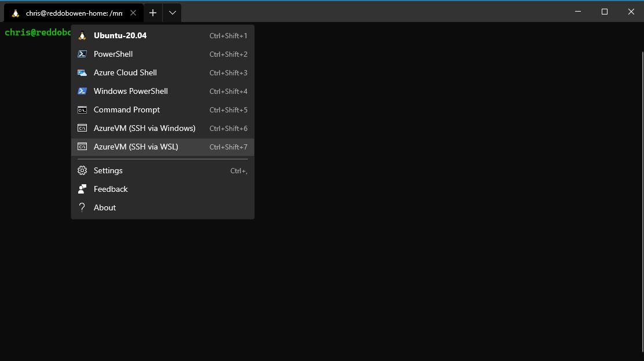
Task: Click the Windows PowerShell blue icon
Action: [82, 91]
